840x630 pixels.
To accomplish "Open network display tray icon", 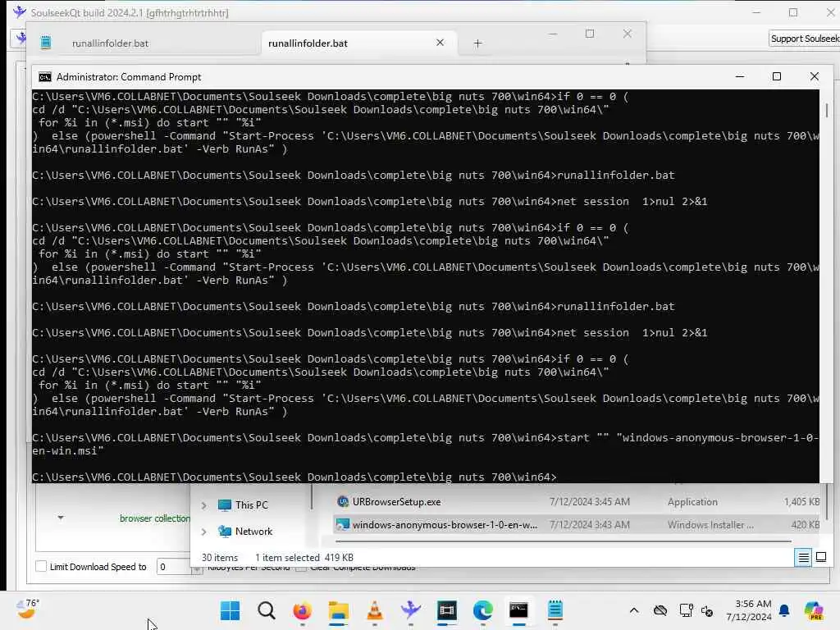I will click(686, 610).
